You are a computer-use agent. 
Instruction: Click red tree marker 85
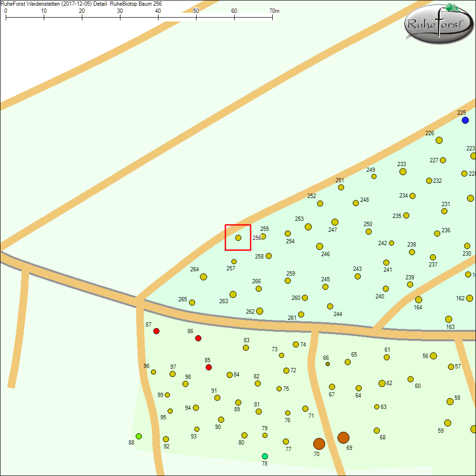[x=208, y=367]
